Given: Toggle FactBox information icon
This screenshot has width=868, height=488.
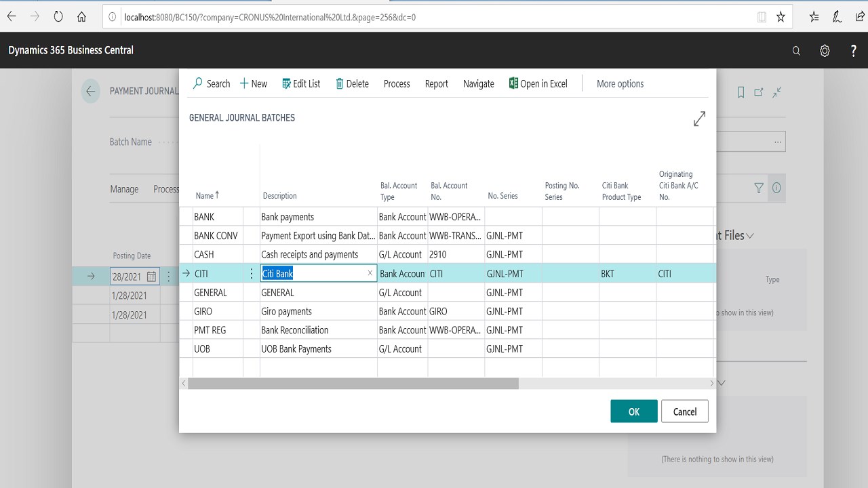Looking at the screenshot, I should (776, 188).
